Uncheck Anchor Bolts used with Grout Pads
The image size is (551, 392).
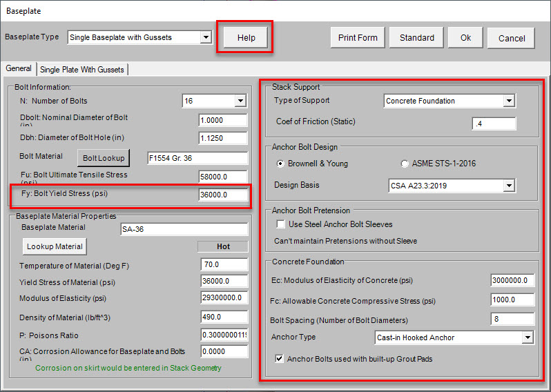tap(280, 359)
